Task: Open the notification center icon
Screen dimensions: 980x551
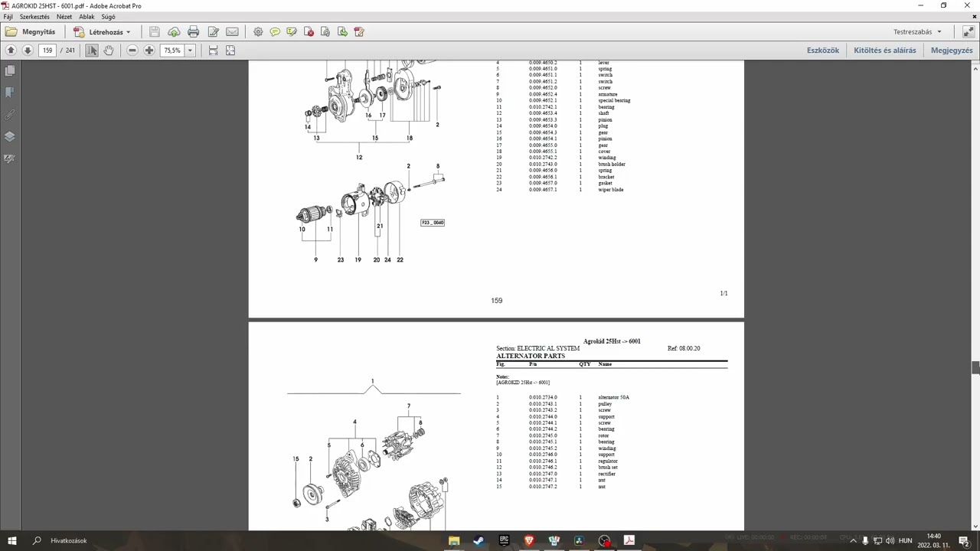Action: click(964, 540)
